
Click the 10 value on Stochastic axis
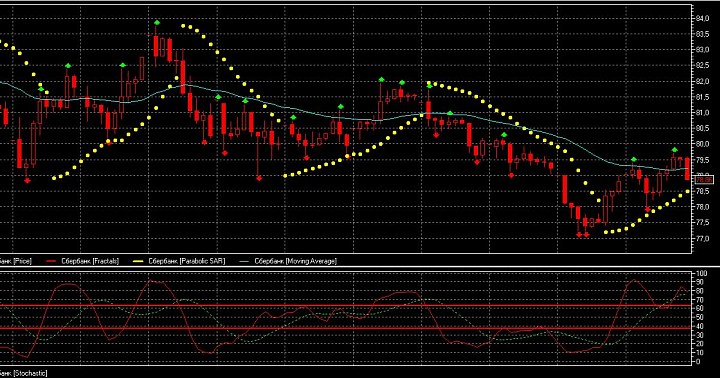point(700,353)
